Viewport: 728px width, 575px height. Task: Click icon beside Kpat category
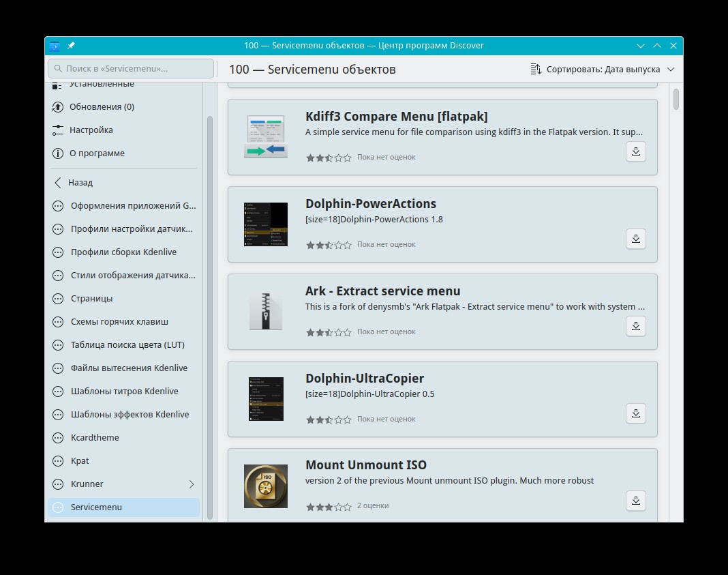(57, 460)
